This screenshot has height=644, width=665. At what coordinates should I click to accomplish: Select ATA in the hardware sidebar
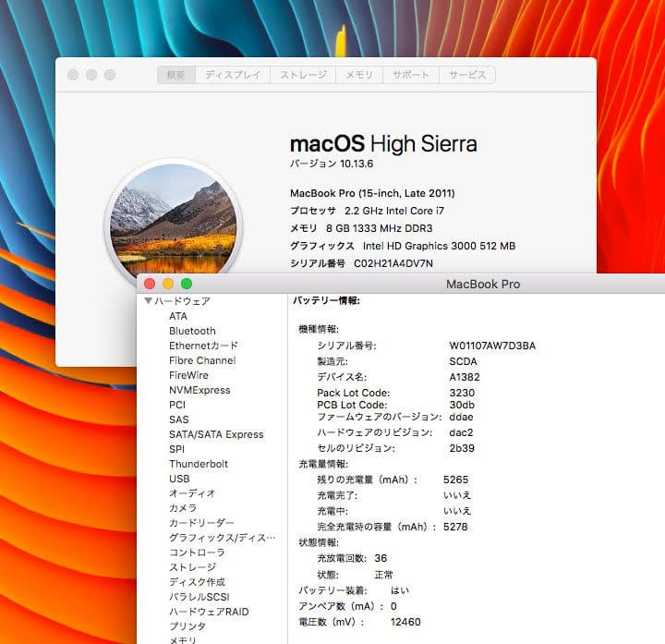(x=178, y=316)
